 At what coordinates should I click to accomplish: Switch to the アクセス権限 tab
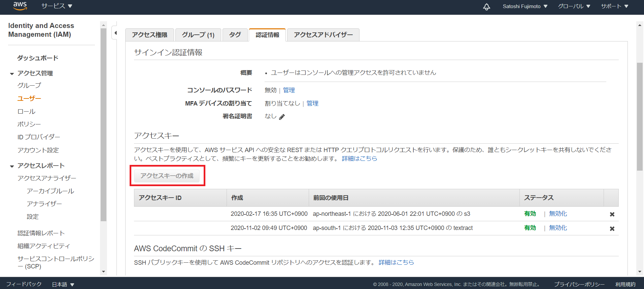[x=149, y=35]
